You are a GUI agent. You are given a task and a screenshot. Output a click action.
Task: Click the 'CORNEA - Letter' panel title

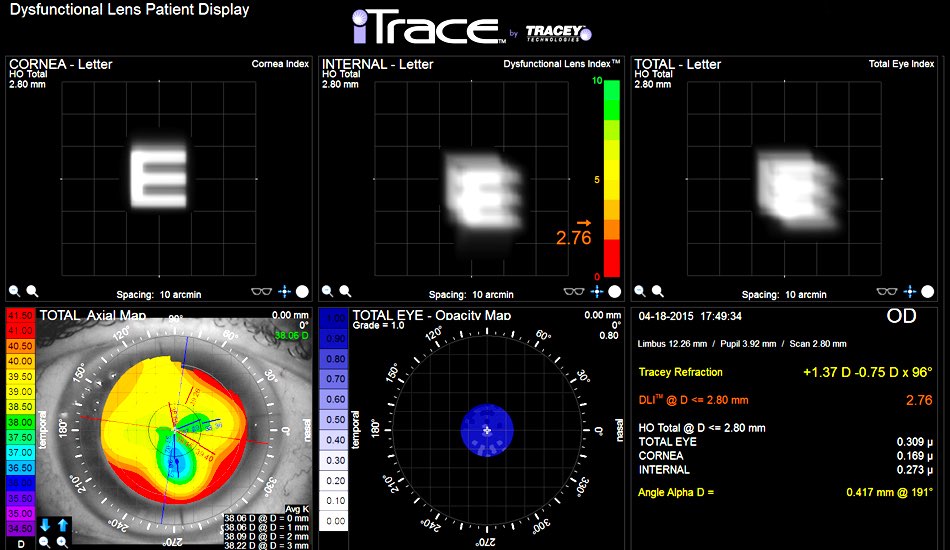point(61,64)
